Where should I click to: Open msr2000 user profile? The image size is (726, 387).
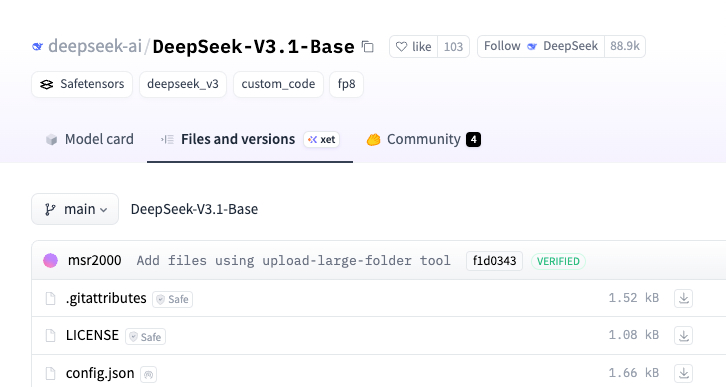94,261
